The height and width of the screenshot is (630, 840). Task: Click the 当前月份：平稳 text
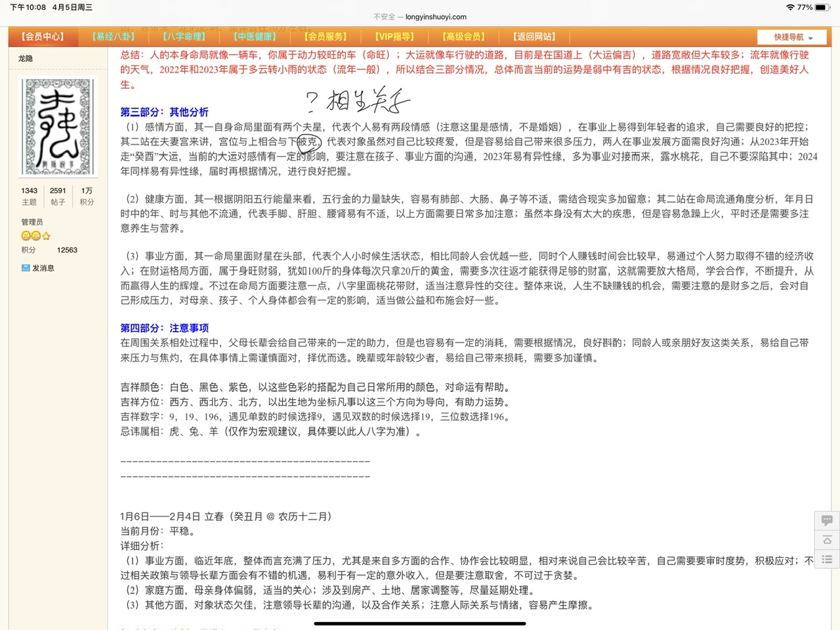pos(157,531)
